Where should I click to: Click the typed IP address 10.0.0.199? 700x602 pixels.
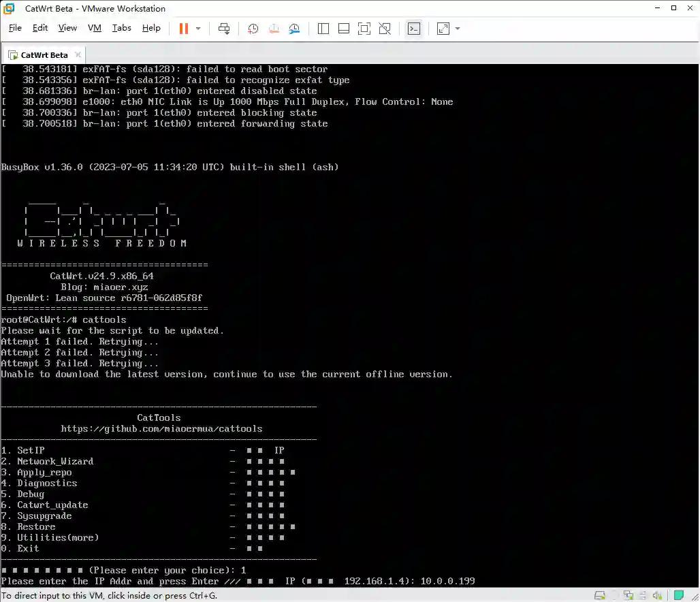(448, 581)
